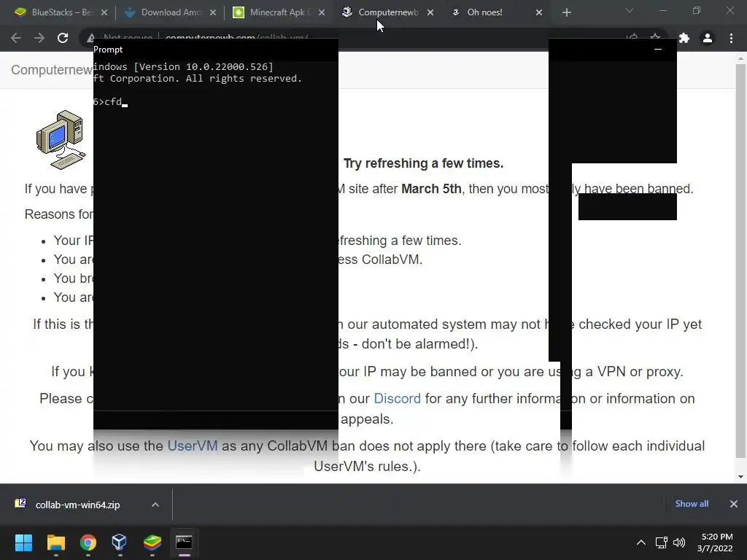Open downloaded collab-vm-win64.zip file

[x=77, y=505]
